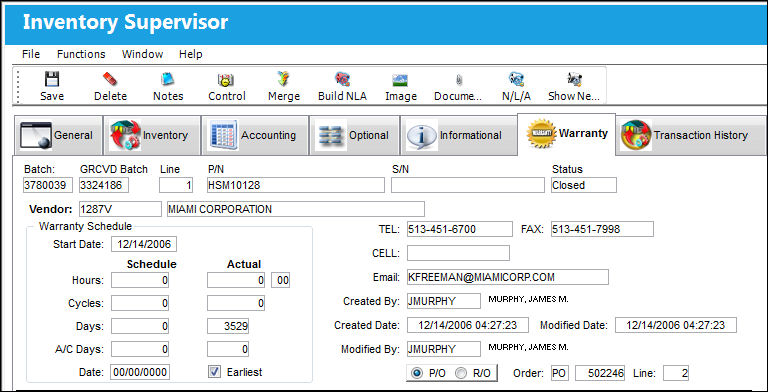The height and width of the screenshot is (392, 768).
Task: Open the Accounting tab
Action: click(x=255, y=135)
